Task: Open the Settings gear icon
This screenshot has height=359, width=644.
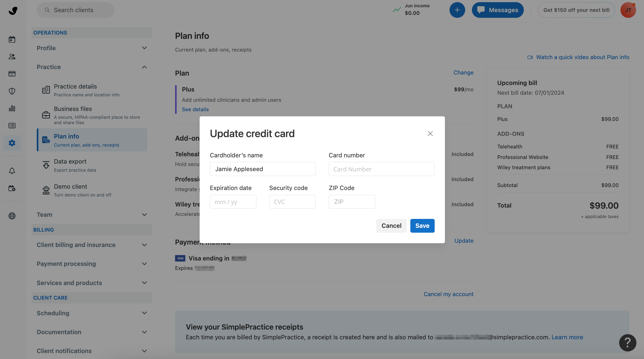Action: [12, 143]
